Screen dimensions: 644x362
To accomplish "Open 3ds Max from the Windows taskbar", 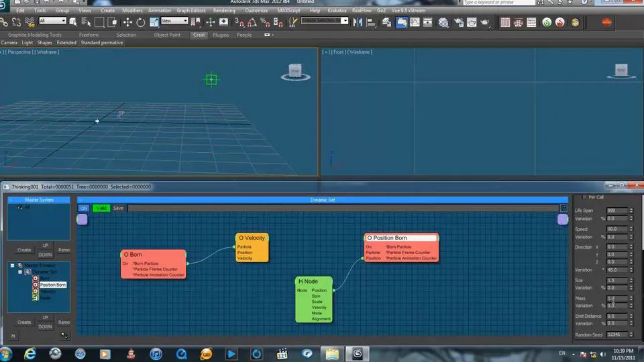I will 358,353.
